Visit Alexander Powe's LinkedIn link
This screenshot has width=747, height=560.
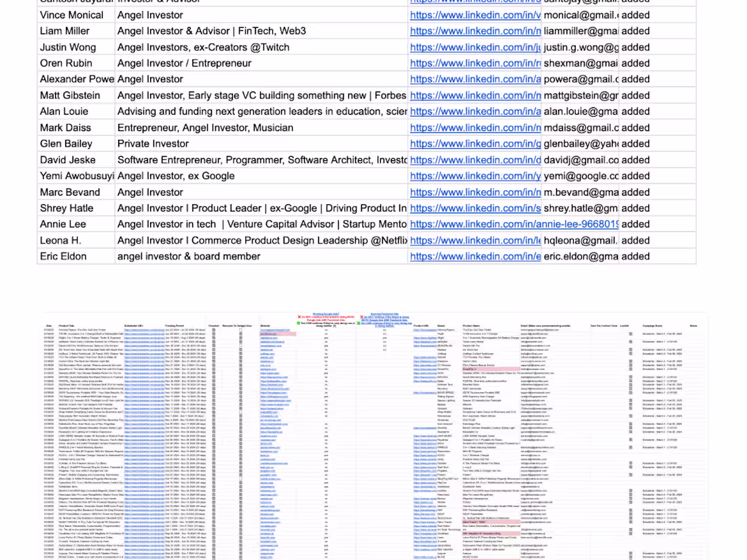click(475, 79)
